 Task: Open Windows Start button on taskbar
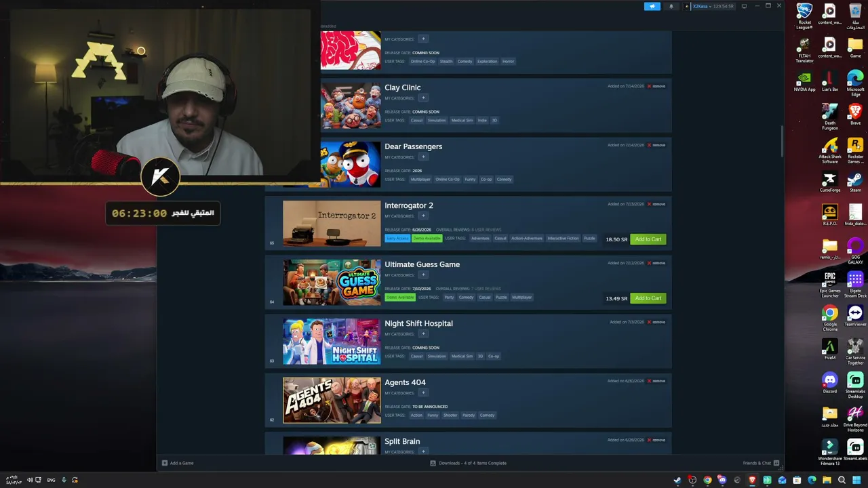(x=856, y=481)
